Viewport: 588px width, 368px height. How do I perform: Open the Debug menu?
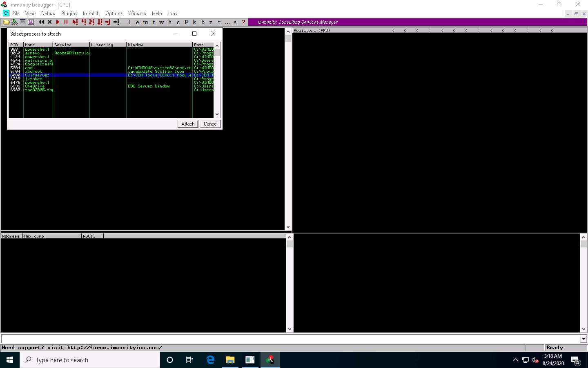pyautogui.click(x=48, y=13)
